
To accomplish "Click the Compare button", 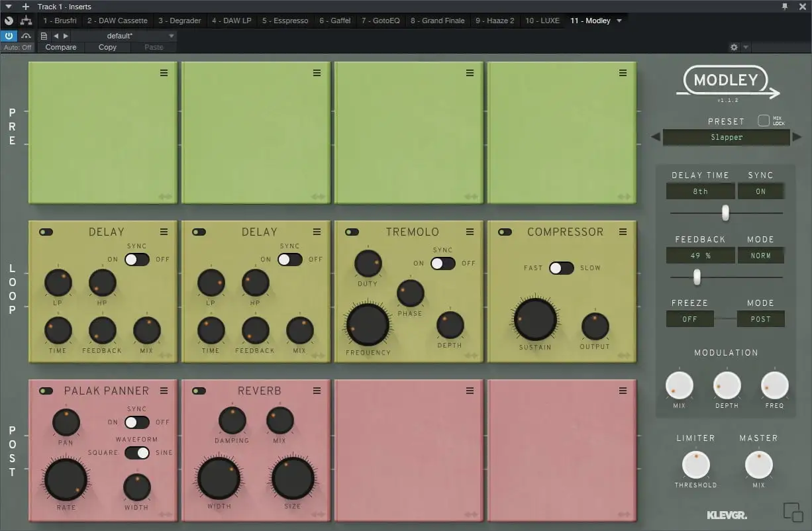I will 61,47.
